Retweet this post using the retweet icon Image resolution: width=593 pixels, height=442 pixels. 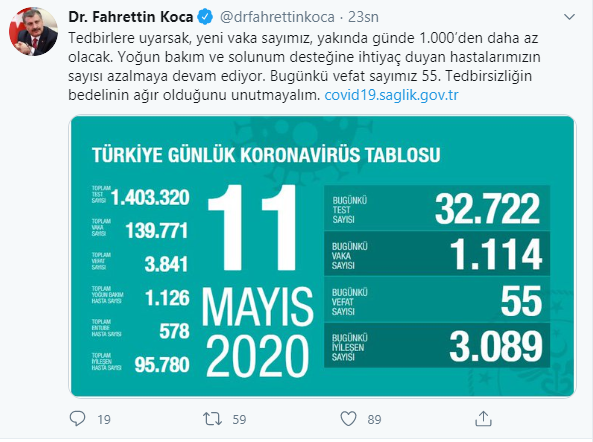click(213, 419)
